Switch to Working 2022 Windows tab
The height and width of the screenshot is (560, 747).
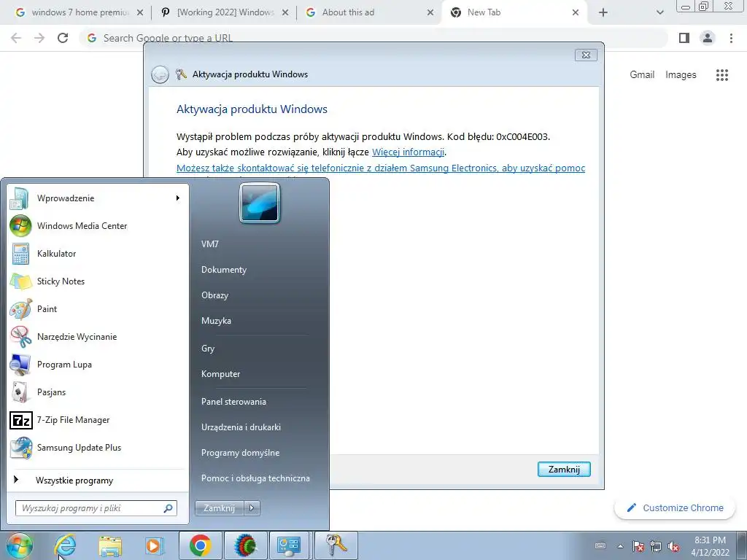(x=225, y=12)
